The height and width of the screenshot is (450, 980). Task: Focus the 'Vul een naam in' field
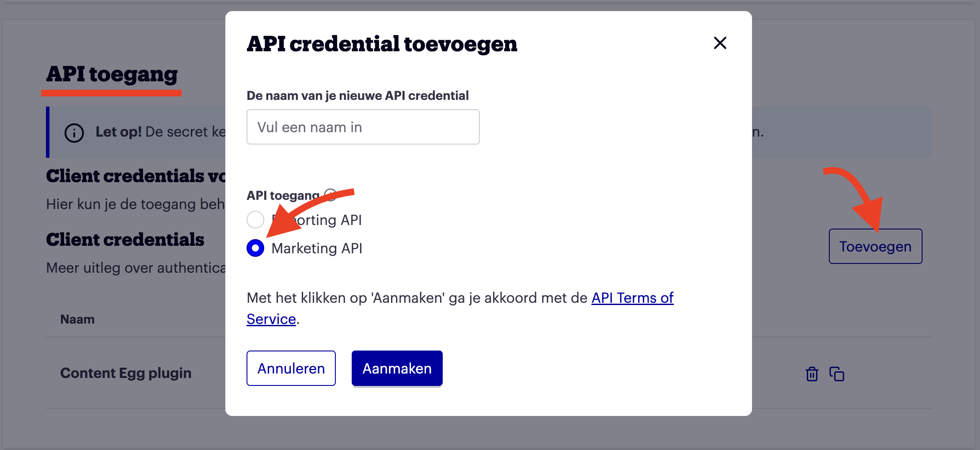[363, 127]
